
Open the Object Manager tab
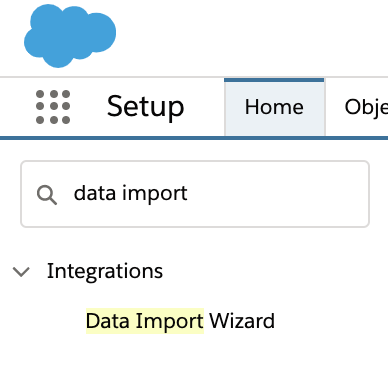click(366, 107)
